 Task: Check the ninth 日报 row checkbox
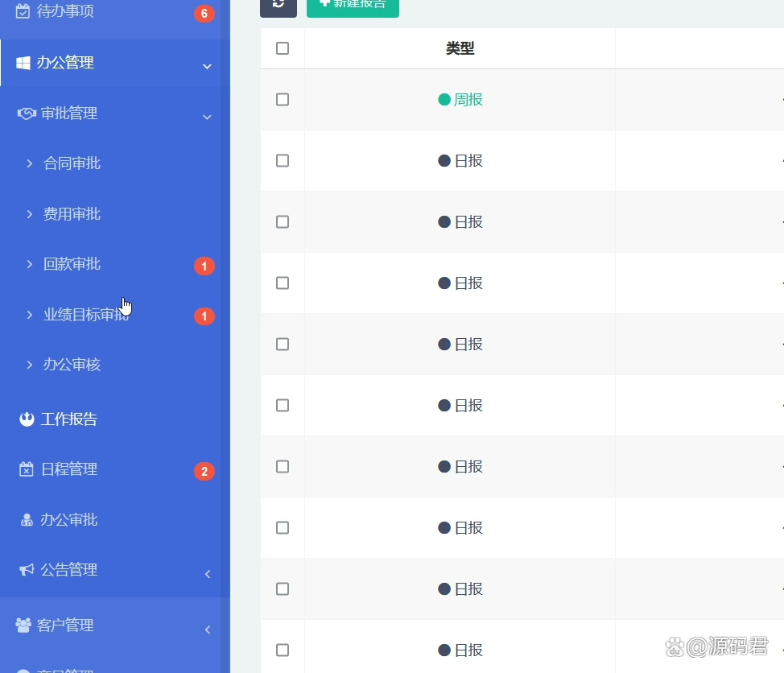(x=283, y=650)
